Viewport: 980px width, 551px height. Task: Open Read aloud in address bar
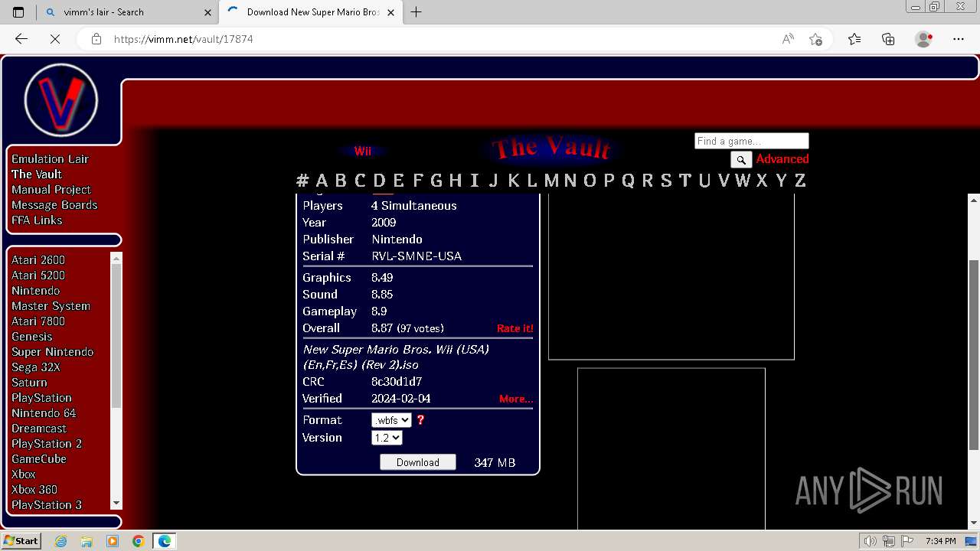pyautogui.click(x=788, y=39)
